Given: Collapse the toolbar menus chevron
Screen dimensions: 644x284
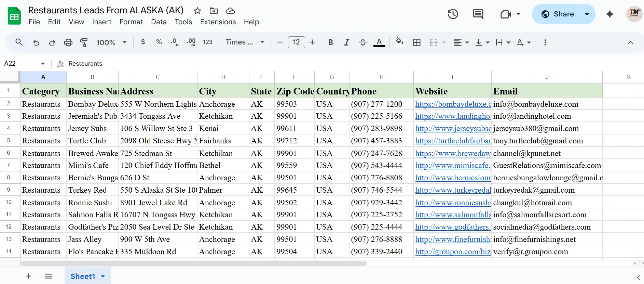Looking at the screenshot, I should click(631, 42).
